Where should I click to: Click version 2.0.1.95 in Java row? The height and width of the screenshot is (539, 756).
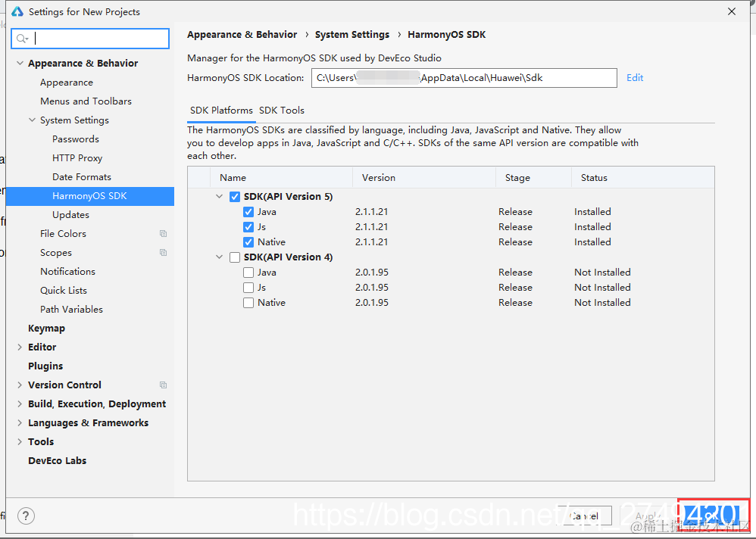pyautogui.click(x=372, y=273)
